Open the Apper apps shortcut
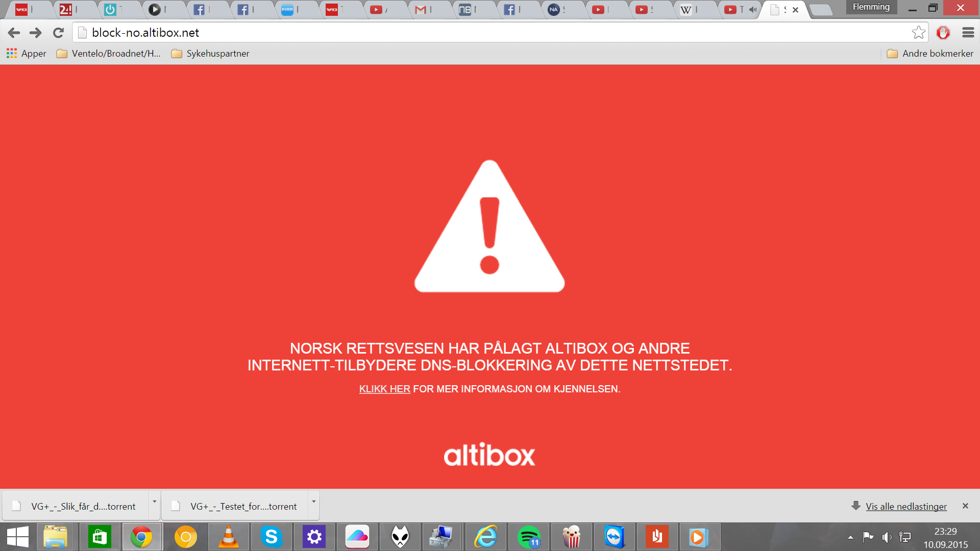 [26, 54]
